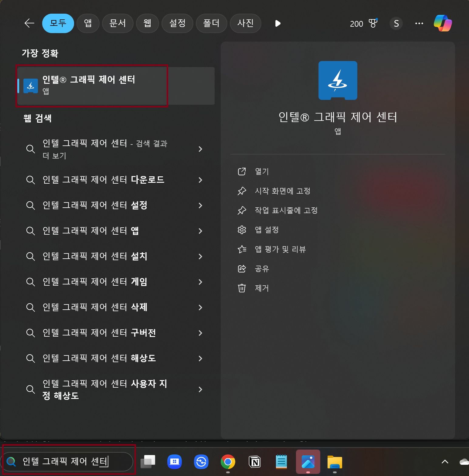
Task: Select web suggestion 인텔 그래픽 제어 센터 게임
Action: [95, 282]
